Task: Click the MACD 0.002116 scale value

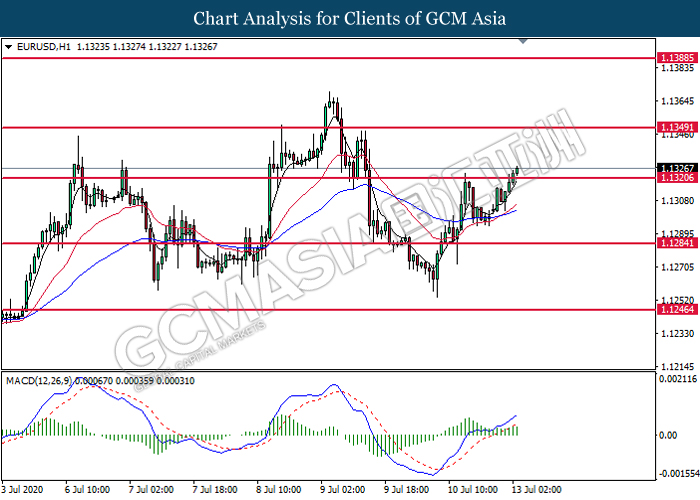Action: click(x=678, y=379)
